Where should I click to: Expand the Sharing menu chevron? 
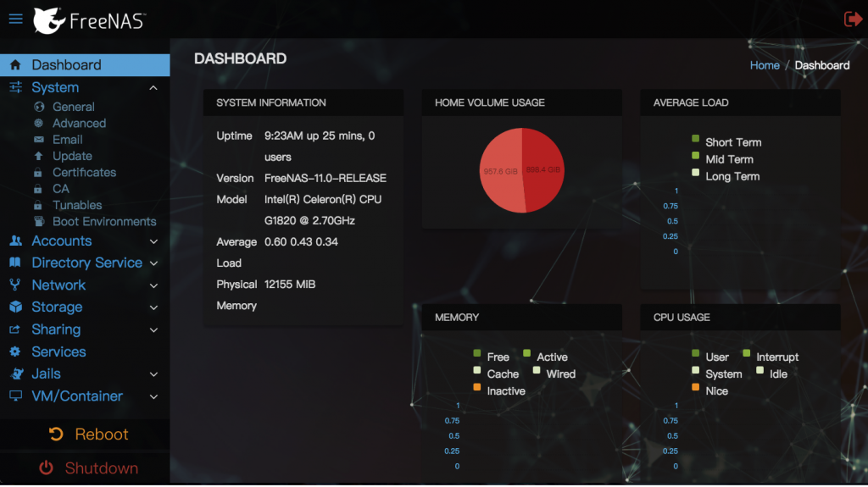153,329
